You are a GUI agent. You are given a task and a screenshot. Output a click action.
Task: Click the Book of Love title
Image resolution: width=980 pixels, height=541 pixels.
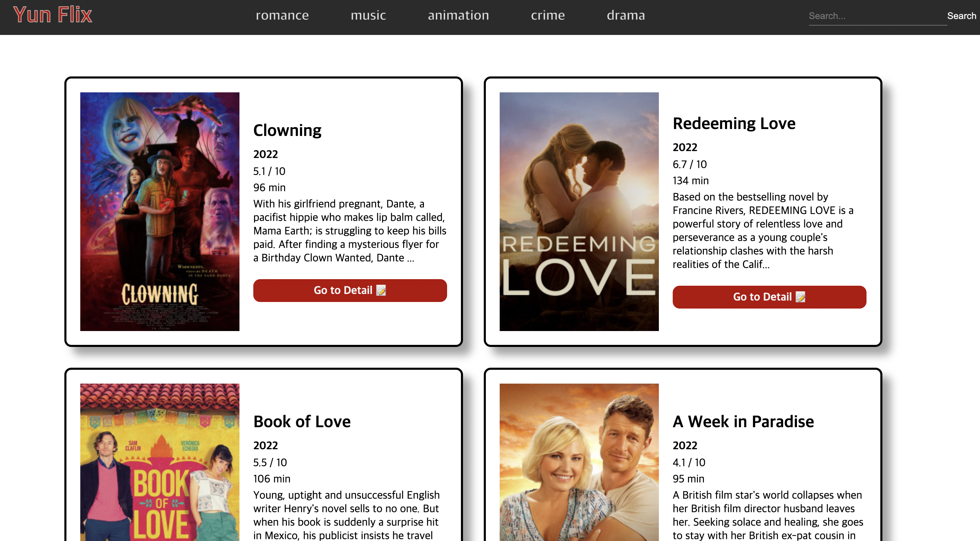click(302, 422)
